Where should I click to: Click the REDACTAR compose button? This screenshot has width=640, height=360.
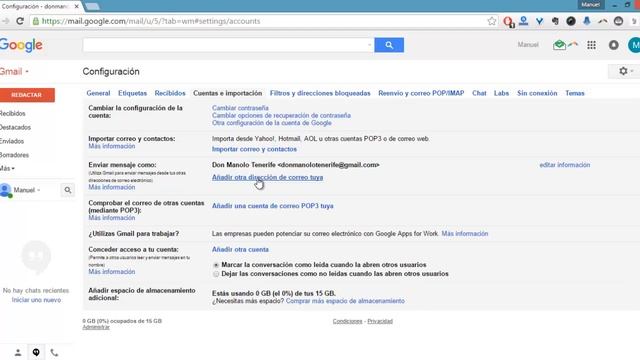(27, 95)
